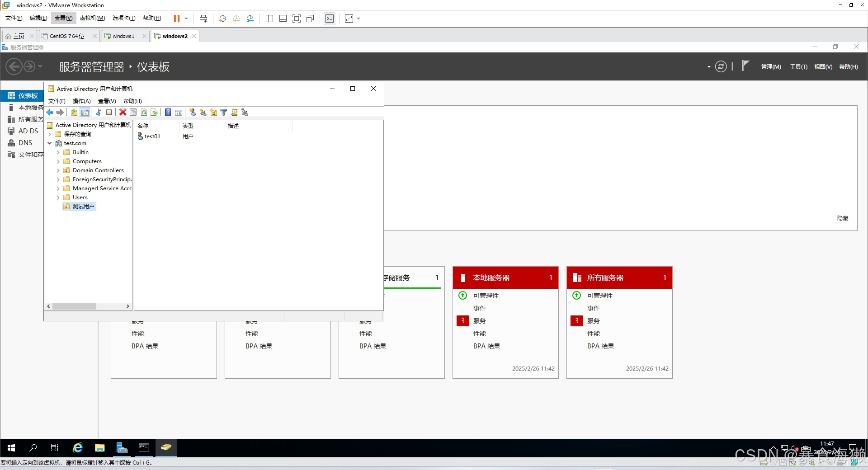
Task: Toggle the console tree pane icon in AD toolbar
Action: click(85, 112)
